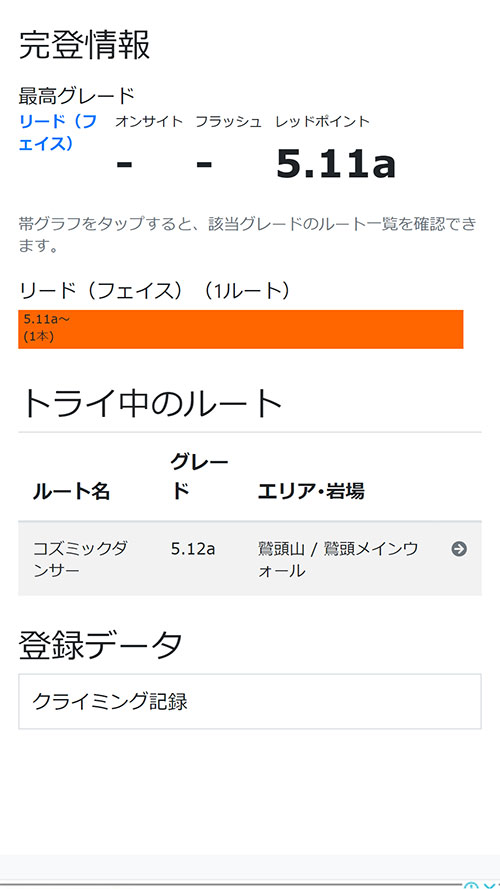Click the エリア・岩場 column header
The image size is (500, 889).
tap(311, 491)
